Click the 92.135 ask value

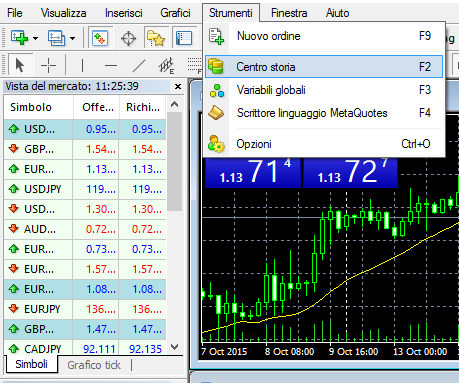pos(145,349)
